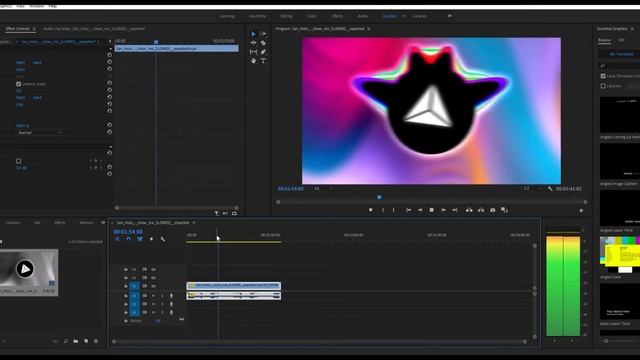Viewport: 640px width, 360px height.
Task: Stop playback in Program monitor
Action: pos(431,210)
